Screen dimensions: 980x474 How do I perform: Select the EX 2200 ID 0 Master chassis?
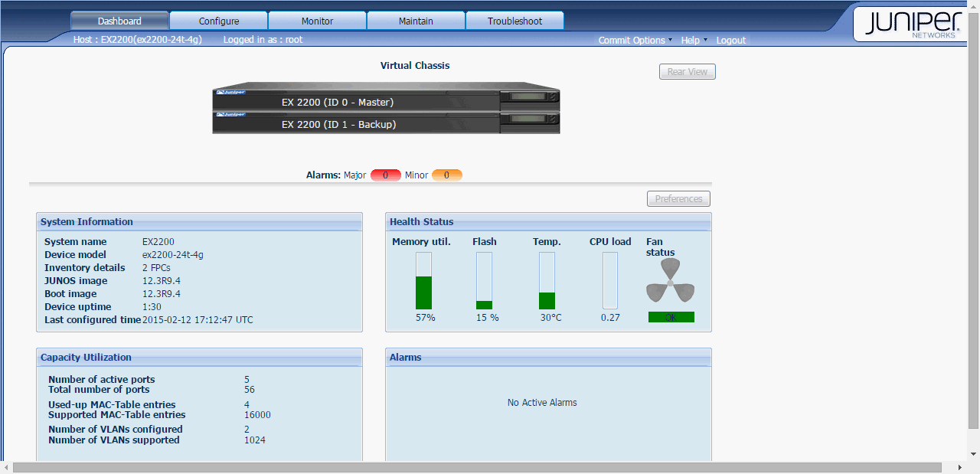(386, 101)
